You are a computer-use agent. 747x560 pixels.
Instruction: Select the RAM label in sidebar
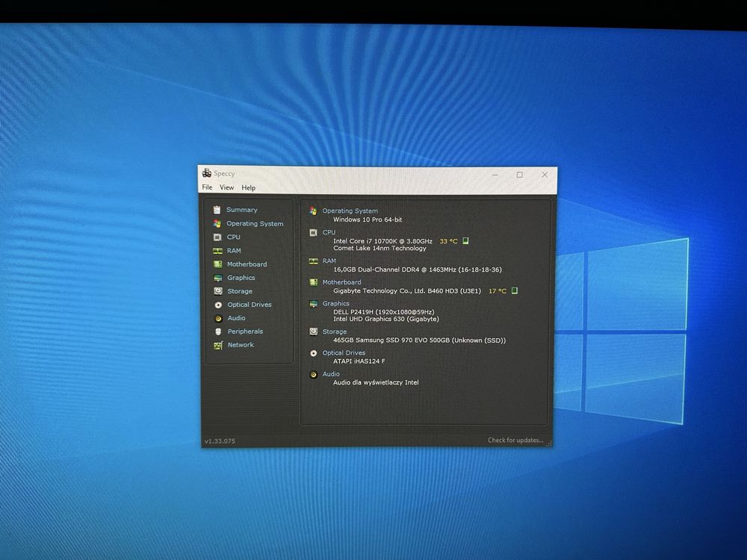(x=234, y=250)
